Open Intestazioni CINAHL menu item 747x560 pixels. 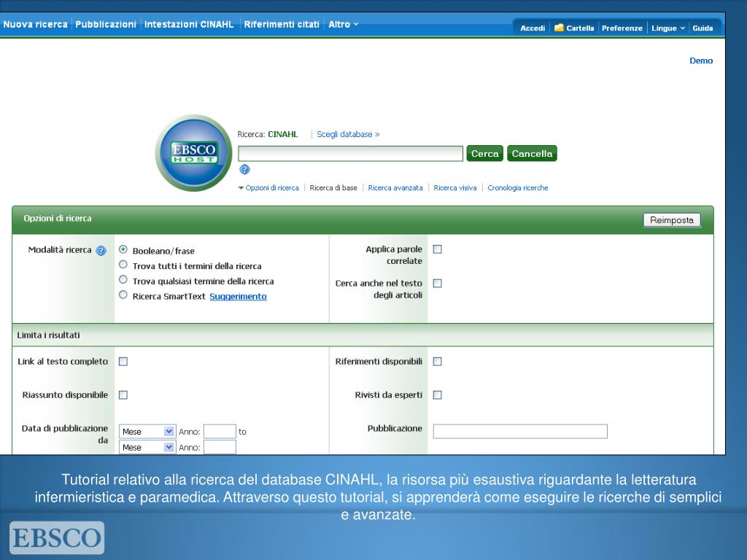[x=189, y=24]
